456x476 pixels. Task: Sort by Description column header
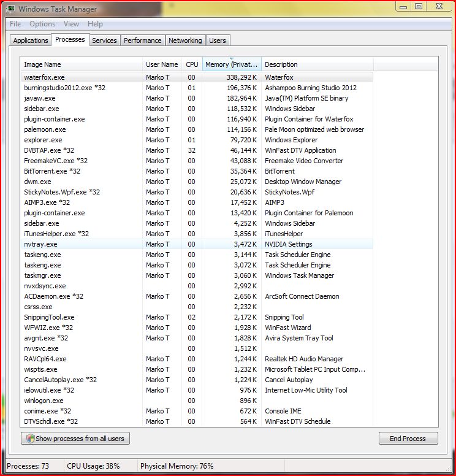(317, 64)
